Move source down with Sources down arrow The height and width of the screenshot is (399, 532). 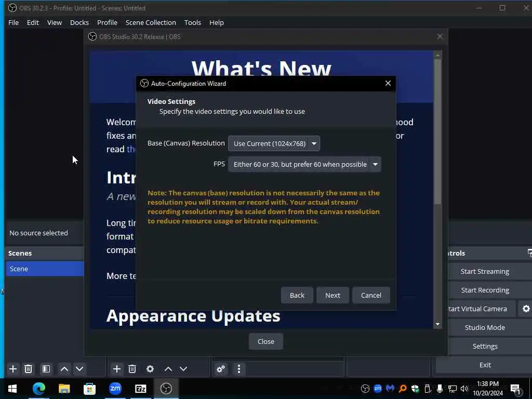pos(183,369)
